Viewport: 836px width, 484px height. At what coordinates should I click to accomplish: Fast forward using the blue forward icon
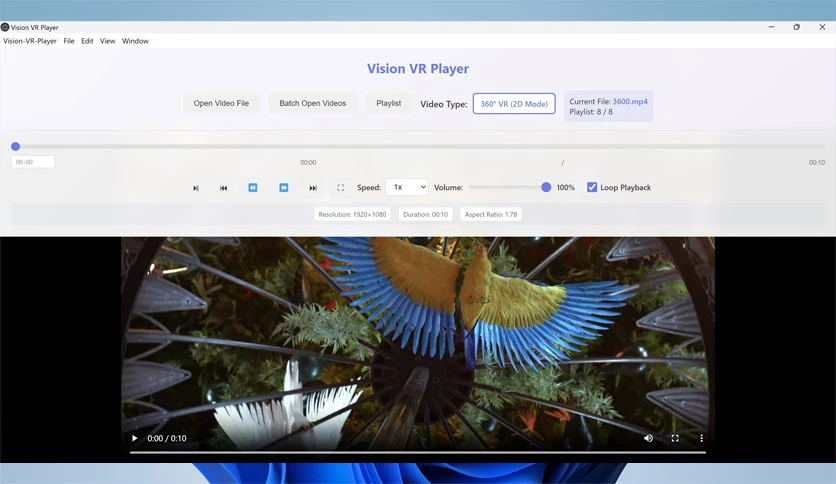click(284, 188)
